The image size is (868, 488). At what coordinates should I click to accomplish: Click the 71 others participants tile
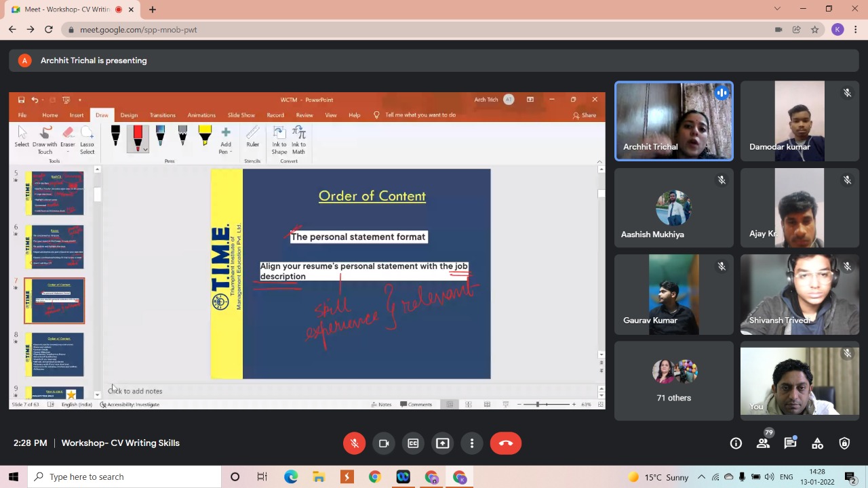[x=673, y=380]
